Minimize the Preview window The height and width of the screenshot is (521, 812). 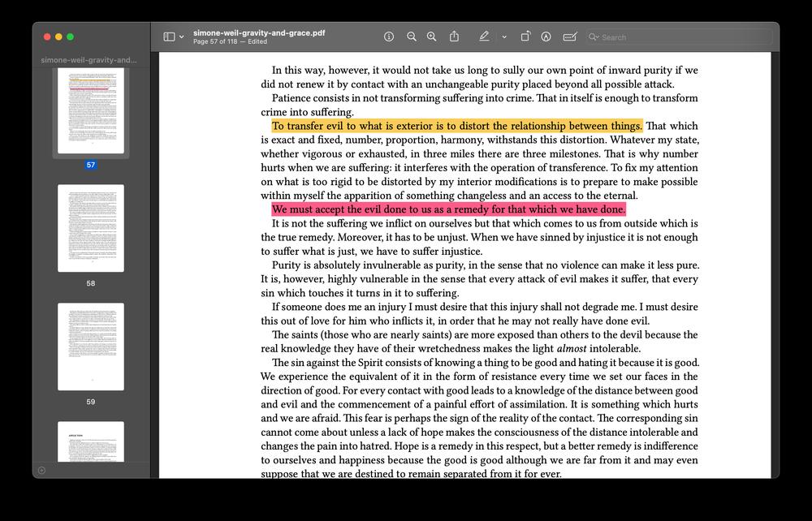click(58, 37)
